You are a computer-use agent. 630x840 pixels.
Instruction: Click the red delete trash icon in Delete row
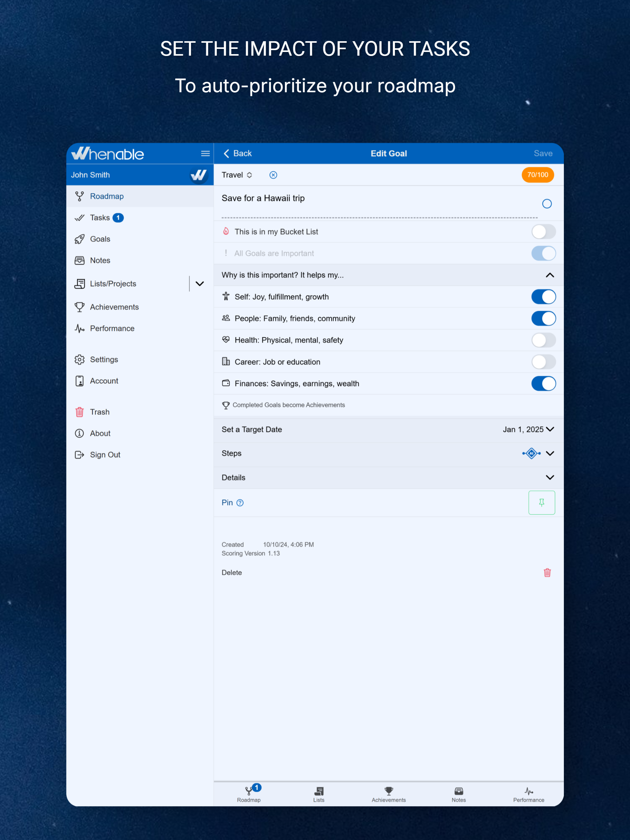[x=547, y=573]
